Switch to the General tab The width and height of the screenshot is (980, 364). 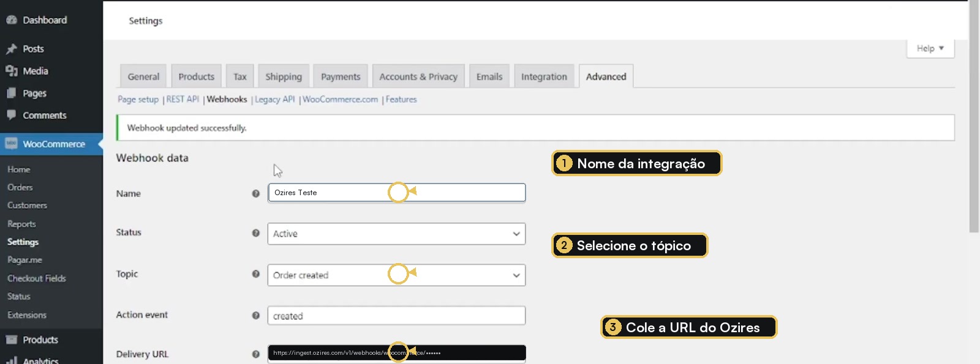[x=143, y=76]
